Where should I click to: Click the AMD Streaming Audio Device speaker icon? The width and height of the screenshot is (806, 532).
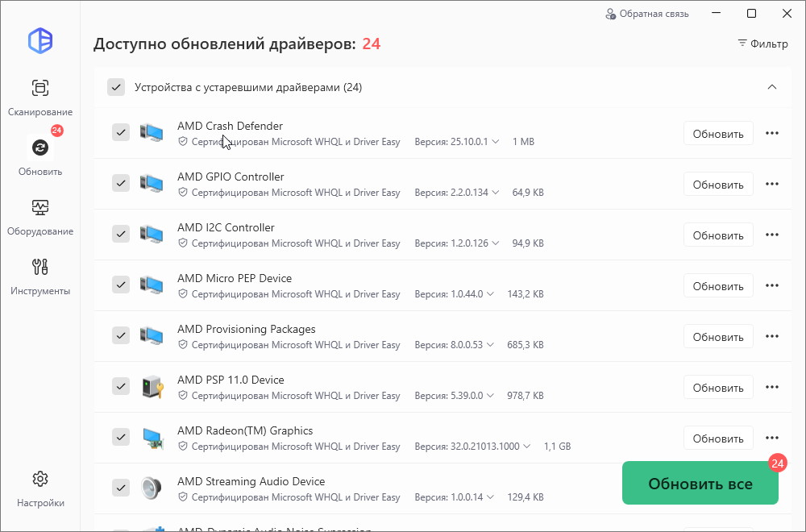[152, 488]
